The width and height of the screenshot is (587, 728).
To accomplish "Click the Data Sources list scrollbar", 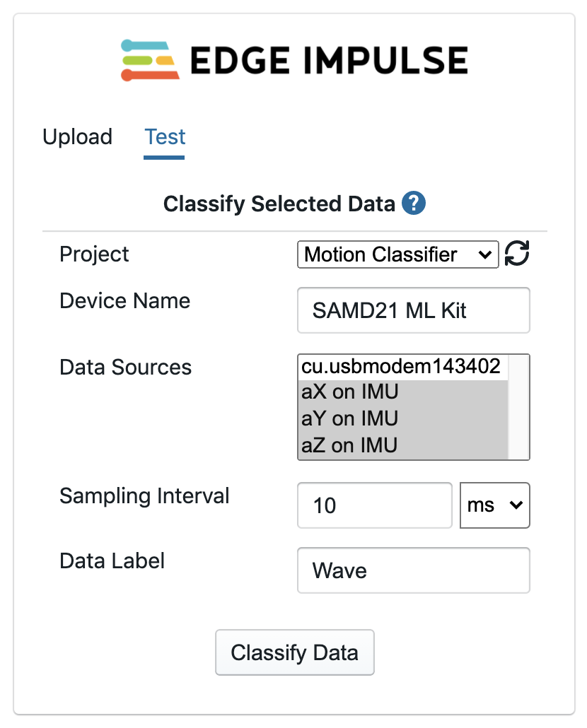I will pyautogui.click(x=518, y=407).
